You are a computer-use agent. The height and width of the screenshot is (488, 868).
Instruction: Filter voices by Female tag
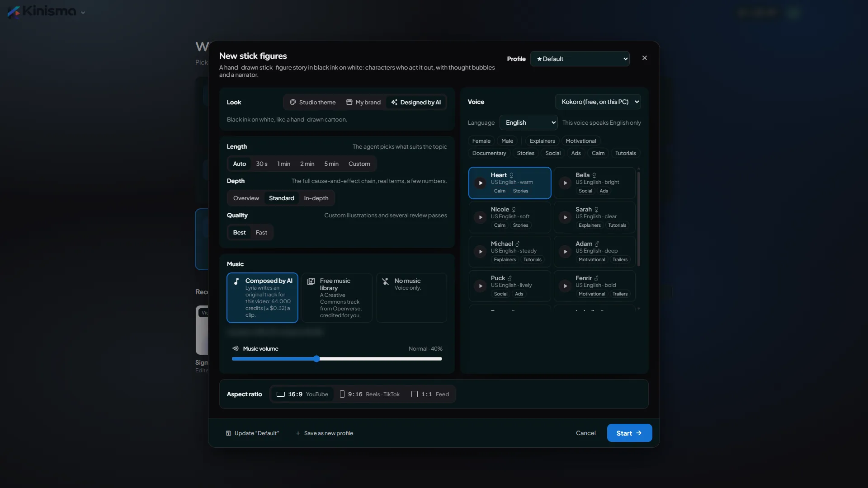click(481, 141)
